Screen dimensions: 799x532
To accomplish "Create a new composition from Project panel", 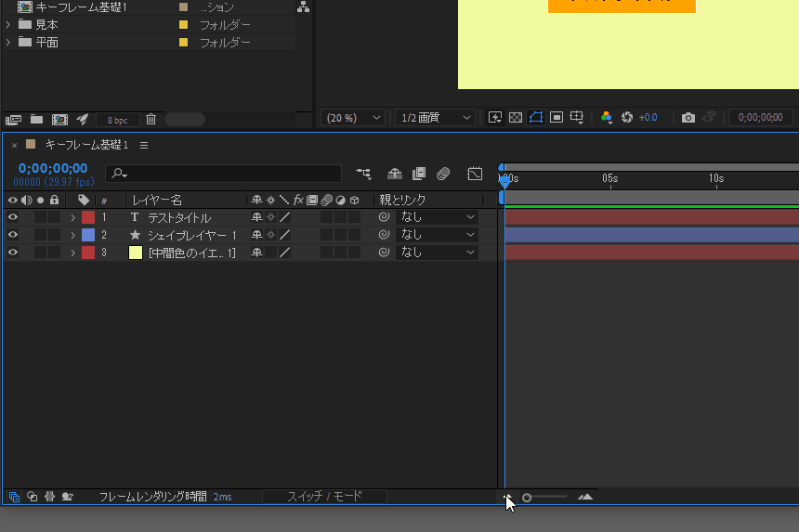I will click(59, 120).
